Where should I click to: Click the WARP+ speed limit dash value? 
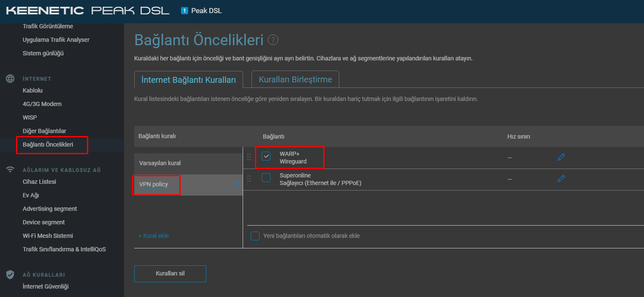pyautogui.click(x=509, y=158)
